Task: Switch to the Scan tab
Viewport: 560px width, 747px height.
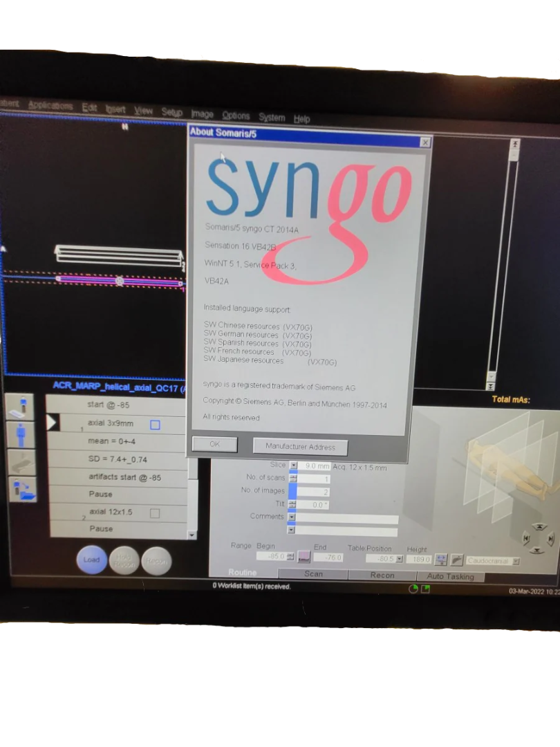Action: point(313,574)
